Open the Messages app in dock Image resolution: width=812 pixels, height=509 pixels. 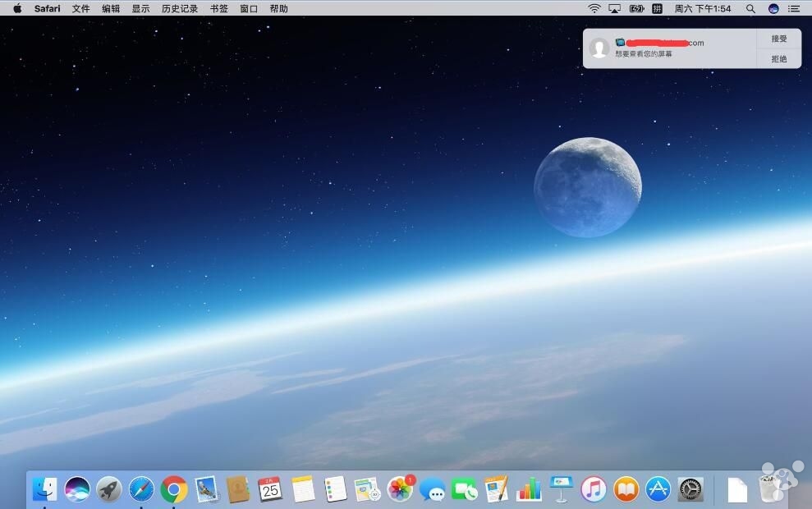(433, 490)
